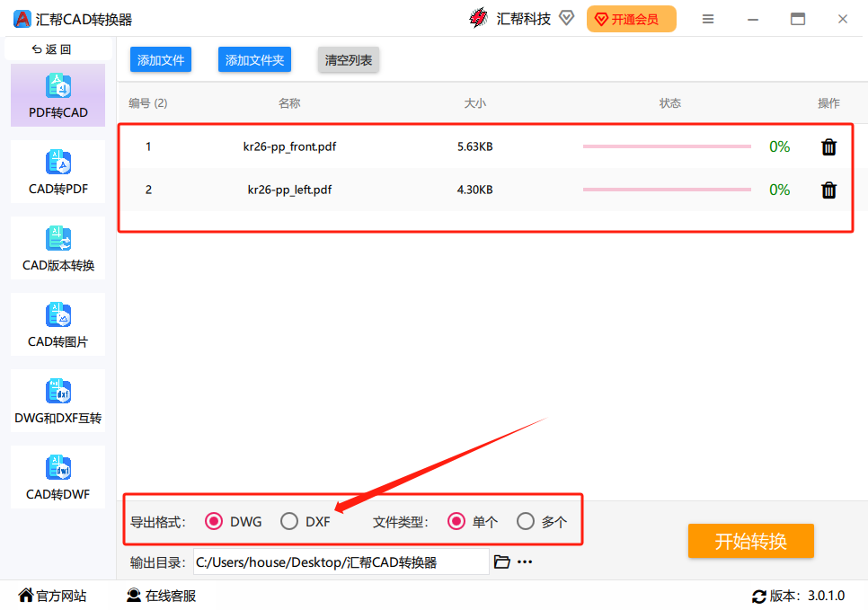Select the file name kr26-pp_front.pdf
This screenshot has width=868, height=610.
(289, 146)
